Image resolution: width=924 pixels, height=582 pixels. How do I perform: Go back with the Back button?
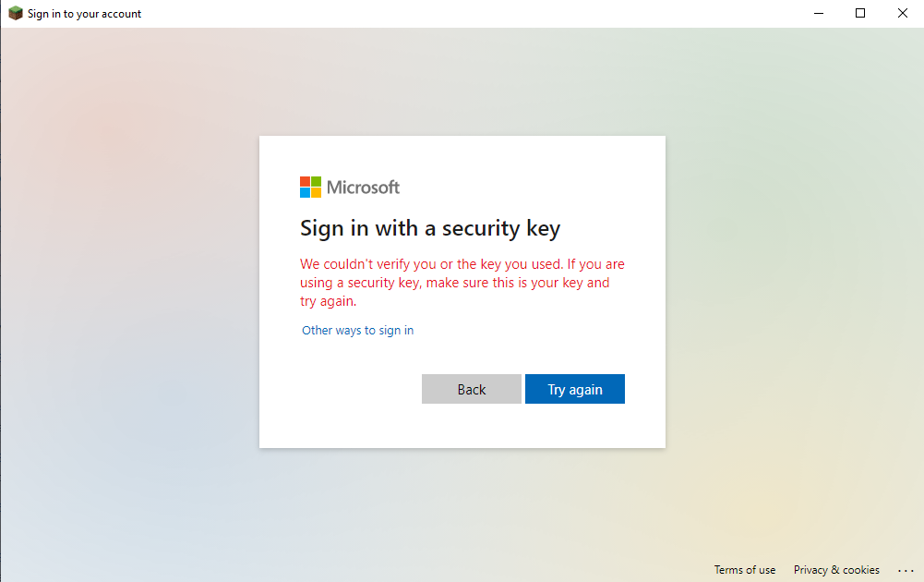point(472,389)
